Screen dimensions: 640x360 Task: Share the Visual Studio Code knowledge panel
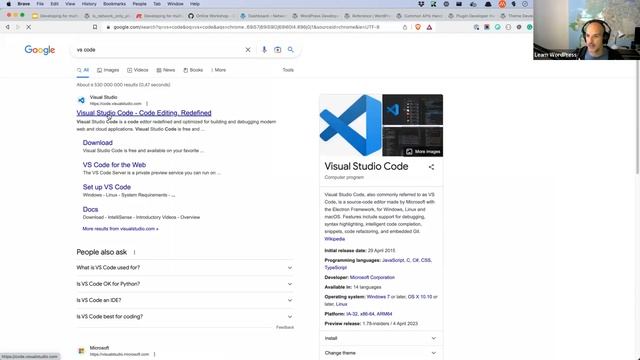(431, 167)
